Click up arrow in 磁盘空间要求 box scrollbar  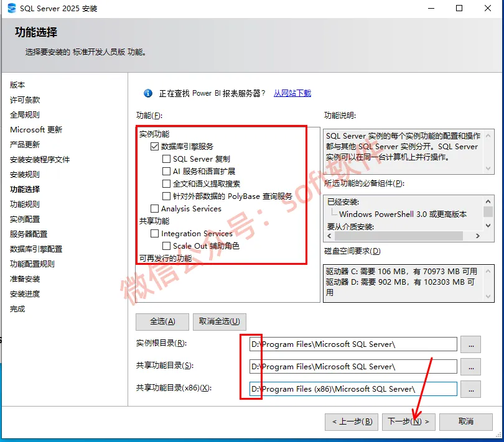point(488,272)
